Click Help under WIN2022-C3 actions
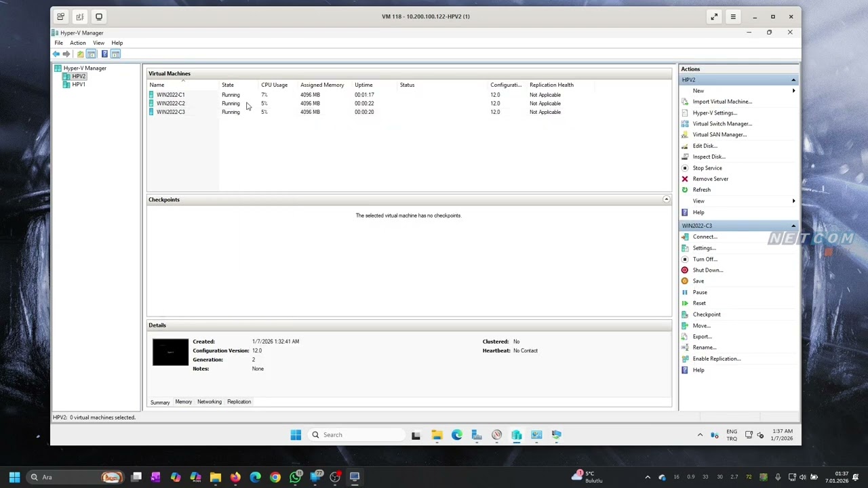The height and width of the screenshot is (488, 868). point(698,370)
